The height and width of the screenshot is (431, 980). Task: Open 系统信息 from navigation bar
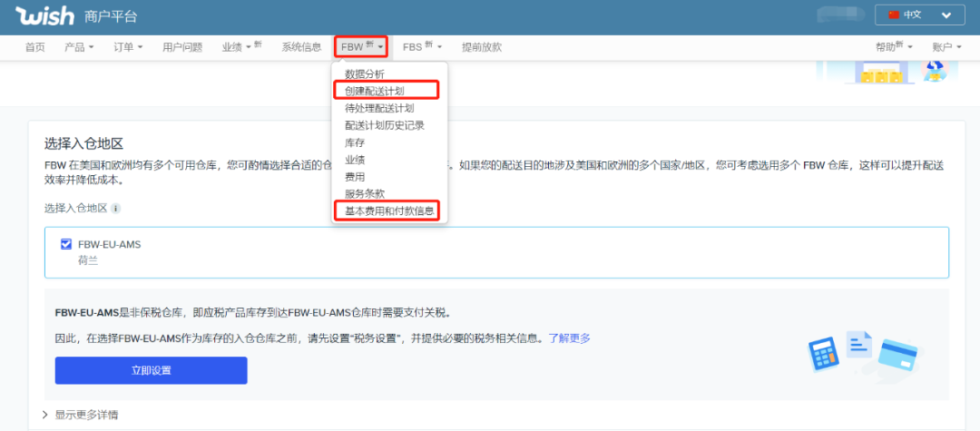[x=301, y=47]
